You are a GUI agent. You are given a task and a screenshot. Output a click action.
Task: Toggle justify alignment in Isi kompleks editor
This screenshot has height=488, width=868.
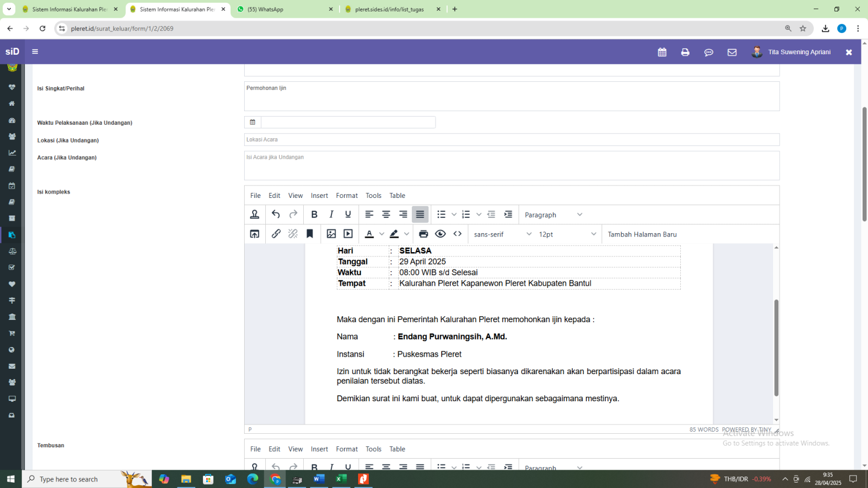pos(420,215)
